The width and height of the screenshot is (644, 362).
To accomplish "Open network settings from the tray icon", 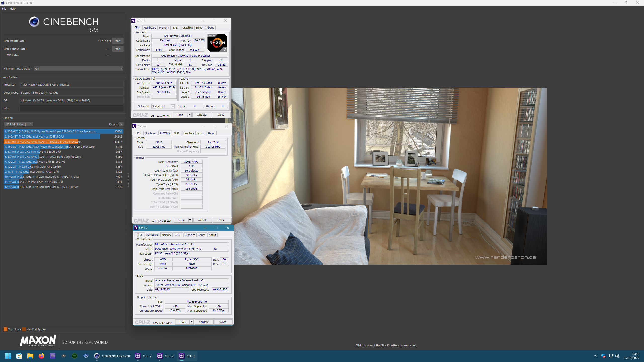I will pyautogui.click(x=611, y=356).
